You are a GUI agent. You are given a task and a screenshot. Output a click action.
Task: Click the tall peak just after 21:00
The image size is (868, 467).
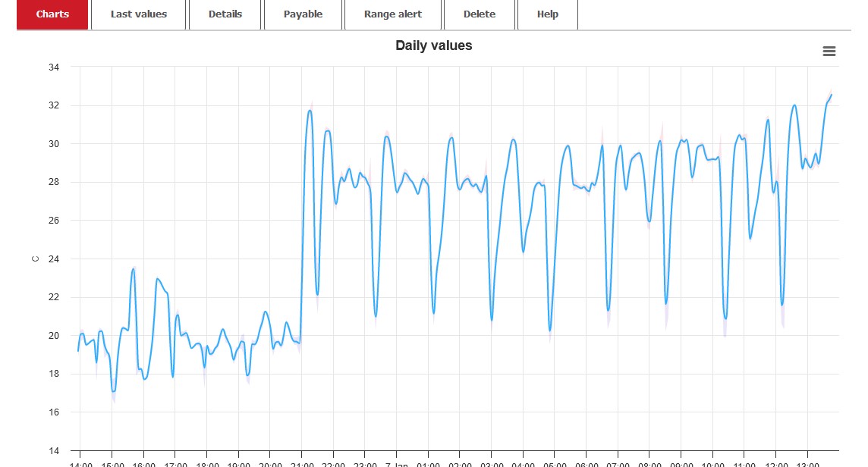click(x=310, y=111)
